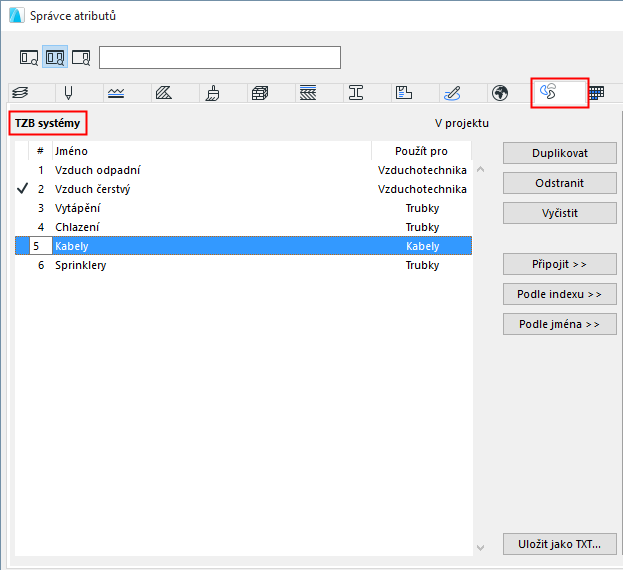The width and height of the screenshot is (623, 570).
Task: Select the single-pane search view icon
Action: click(x=29, y=57)
